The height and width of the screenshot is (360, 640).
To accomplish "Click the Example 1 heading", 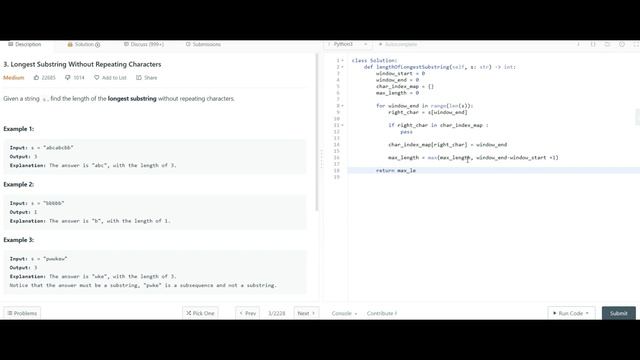I will click(x=19, y=129).
